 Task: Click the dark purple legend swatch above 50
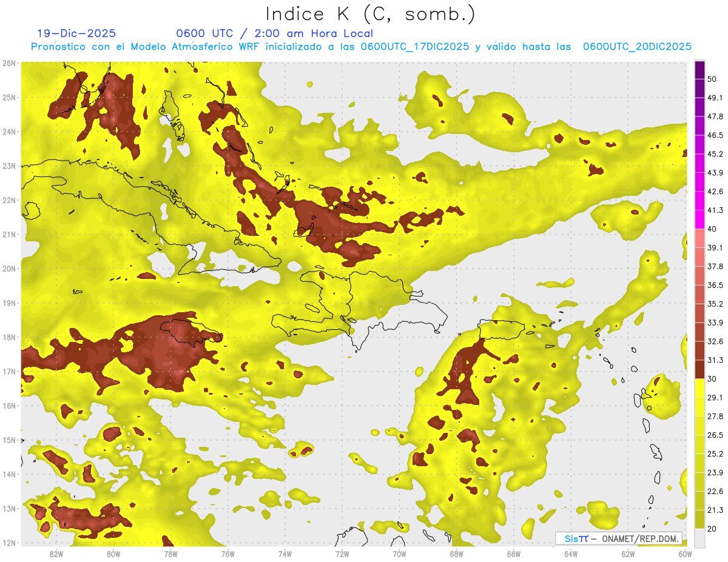coord(699,70)
